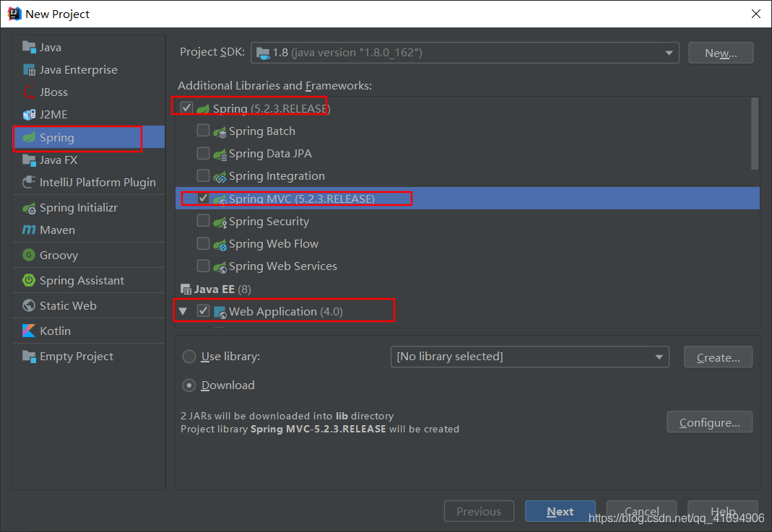Click the Java FX folder icon
772x532 pixels.
[x=29, y=160]
